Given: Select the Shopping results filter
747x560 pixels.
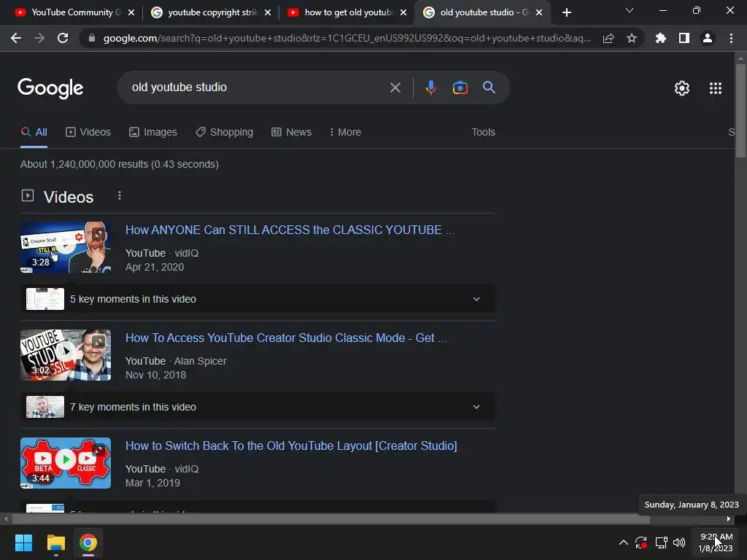Looking at the screenshot, I should coord(225,132).
